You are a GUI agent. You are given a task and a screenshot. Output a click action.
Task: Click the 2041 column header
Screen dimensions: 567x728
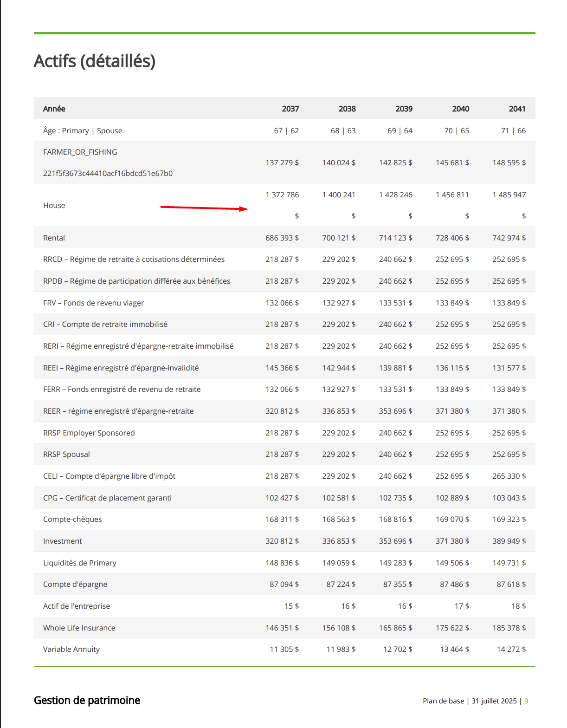point(517,109)
